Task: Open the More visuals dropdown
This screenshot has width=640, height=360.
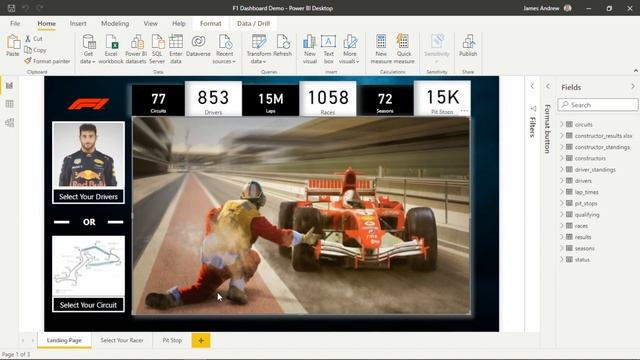Action: (x=349, y=49)
